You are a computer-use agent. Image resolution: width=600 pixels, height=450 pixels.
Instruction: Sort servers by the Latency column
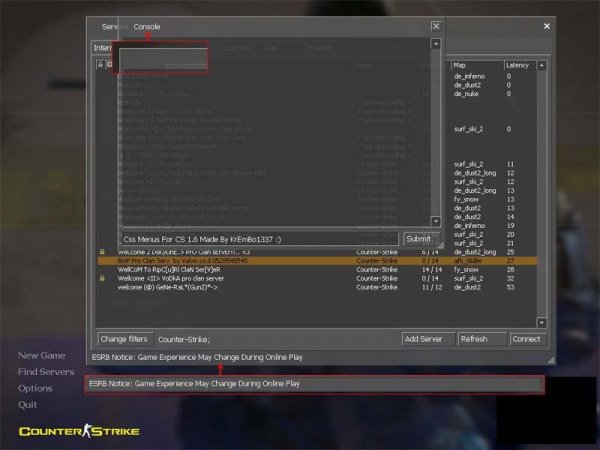click(x=520, y=65)
